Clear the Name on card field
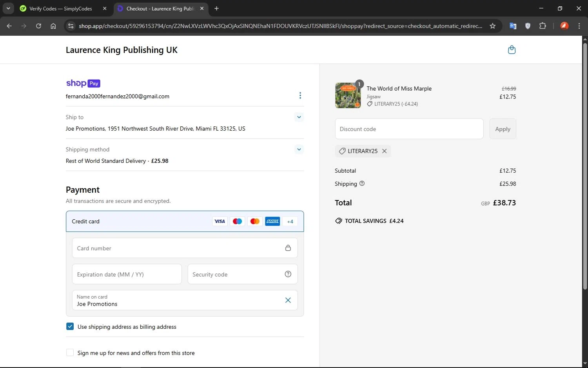588x368 pixels. pyautogui.click(x=288, y=300)
